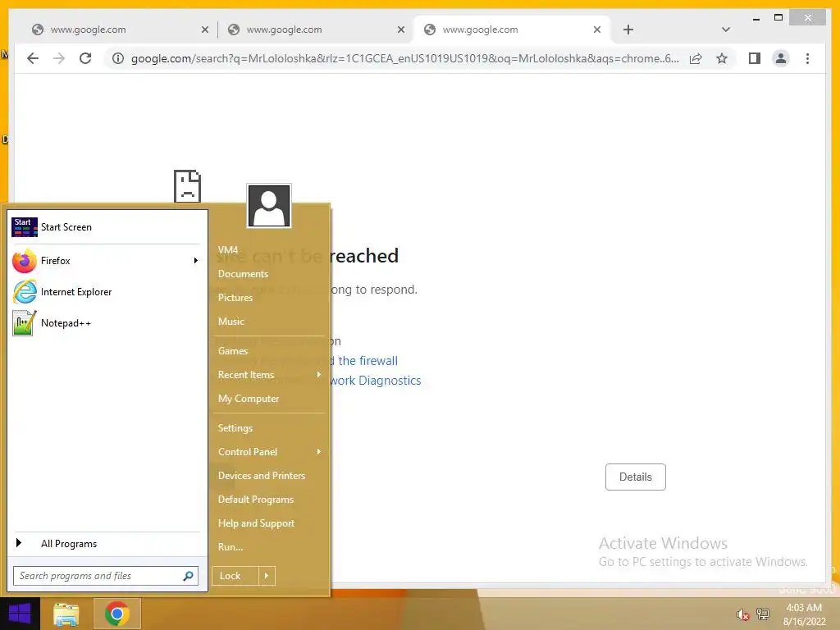Open a new tab with the plus button
840x630 pixels.
pyautogui.click(x=628, y=30)
